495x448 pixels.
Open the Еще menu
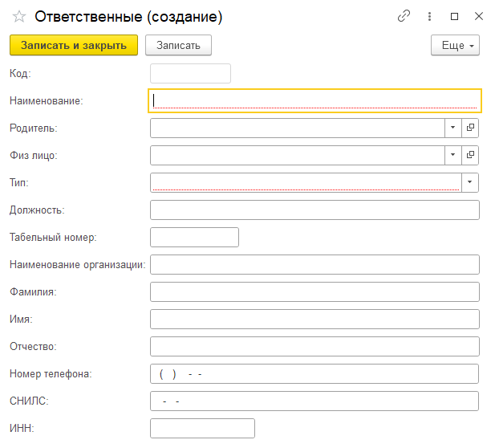click(x=455, y=45)
